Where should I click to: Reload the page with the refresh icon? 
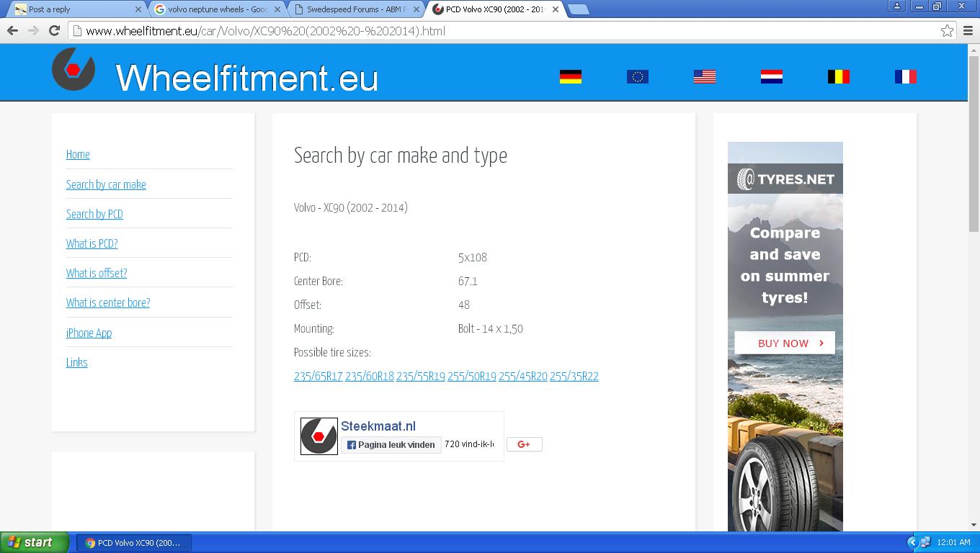coord(54,30)
